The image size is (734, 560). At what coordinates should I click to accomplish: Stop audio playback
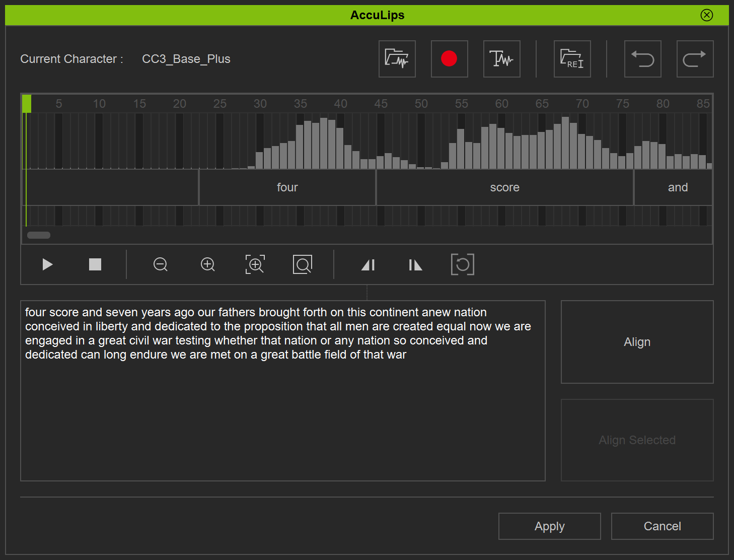coord(95,264)
